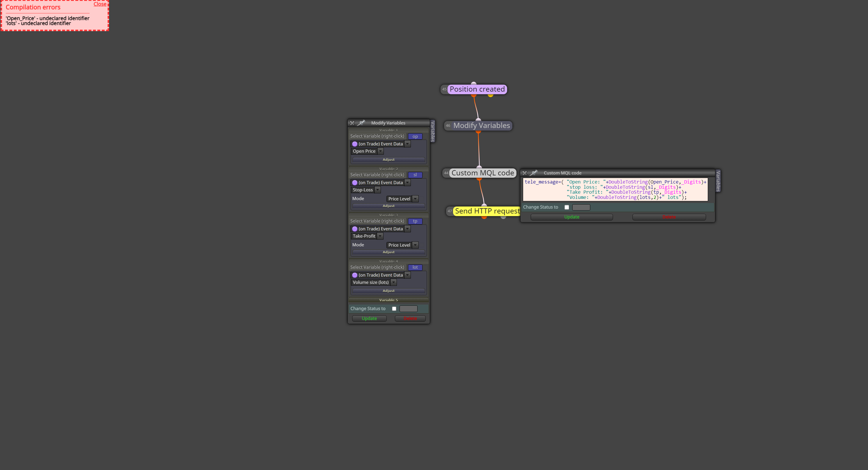
Task: Select the 'tp' variable field in Variable 3
Action: (415, 221)
